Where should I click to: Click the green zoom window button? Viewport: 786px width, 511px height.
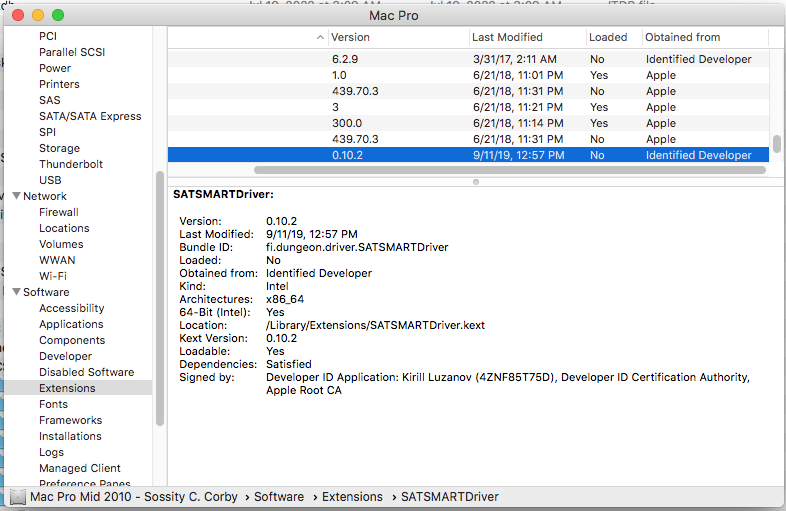tap(58, 15)
